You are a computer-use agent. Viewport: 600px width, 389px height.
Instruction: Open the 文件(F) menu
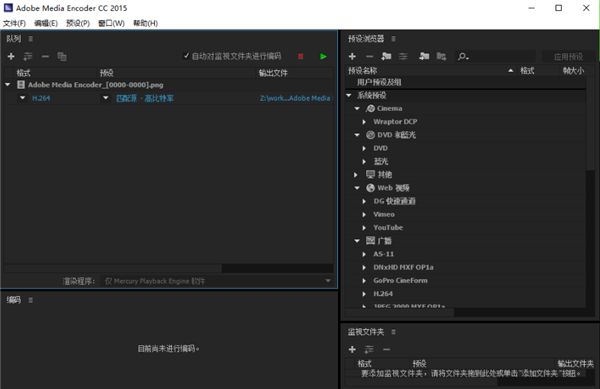14,23
